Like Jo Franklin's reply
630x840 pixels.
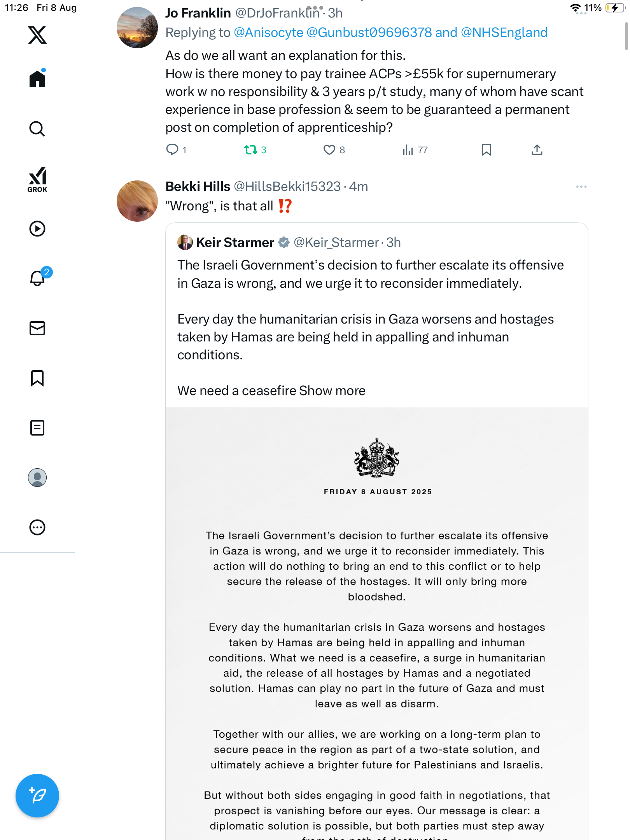click(x=329, y=150)
